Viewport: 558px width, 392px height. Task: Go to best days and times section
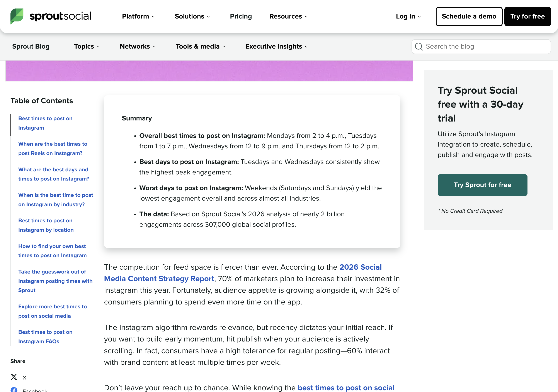[x=54, y=174]
